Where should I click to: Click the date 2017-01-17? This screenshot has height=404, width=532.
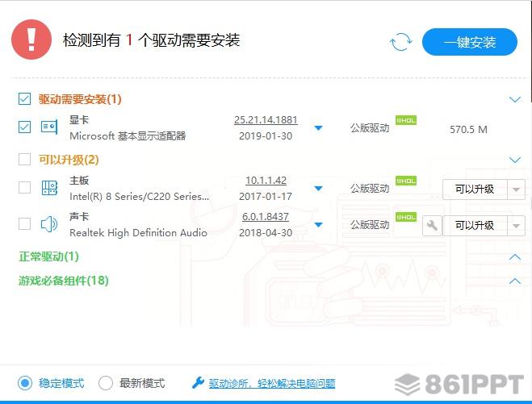[266, 196]
